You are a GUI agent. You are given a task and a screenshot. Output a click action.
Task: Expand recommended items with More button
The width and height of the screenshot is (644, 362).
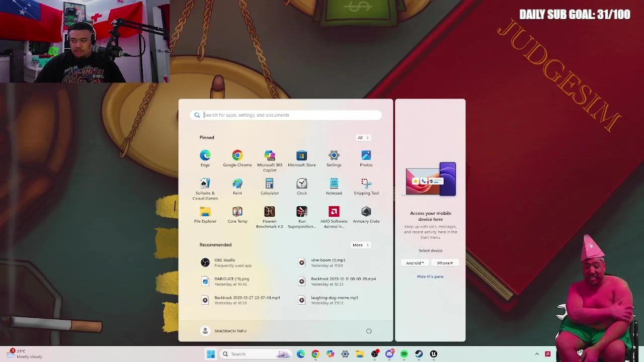pos(360,245)
